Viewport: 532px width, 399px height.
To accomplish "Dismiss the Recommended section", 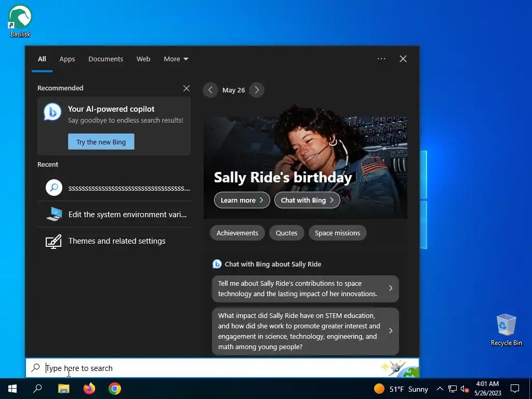I will point(187,88).
